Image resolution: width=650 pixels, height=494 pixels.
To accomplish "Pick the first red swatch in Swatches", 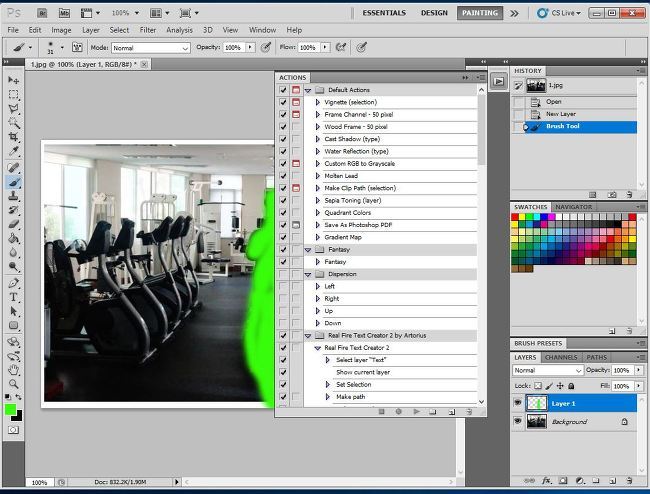I will pos(515,217).
